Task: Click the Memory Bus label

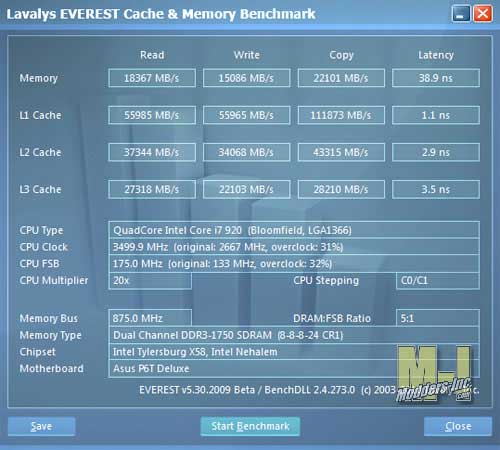Action: coord(49,318)
